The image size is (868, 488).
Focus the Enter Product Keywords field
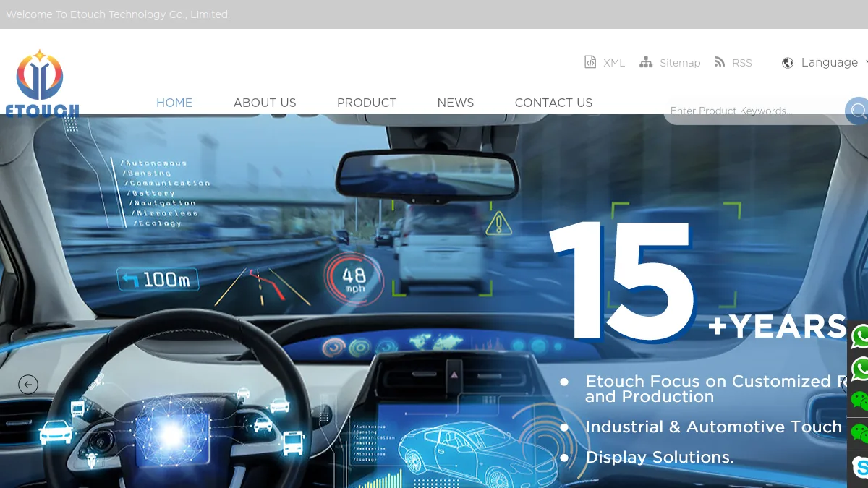[754, 111]
